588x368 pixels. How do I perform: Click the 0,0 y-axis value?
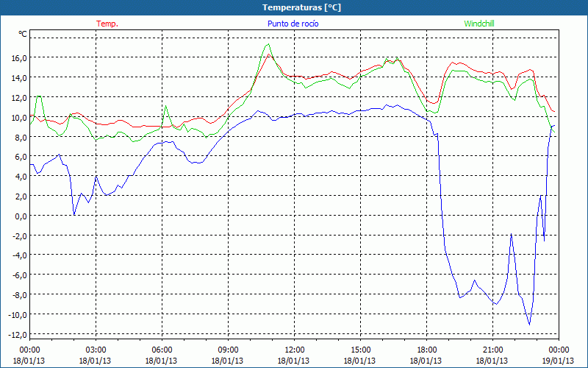(x=21, y=216)
